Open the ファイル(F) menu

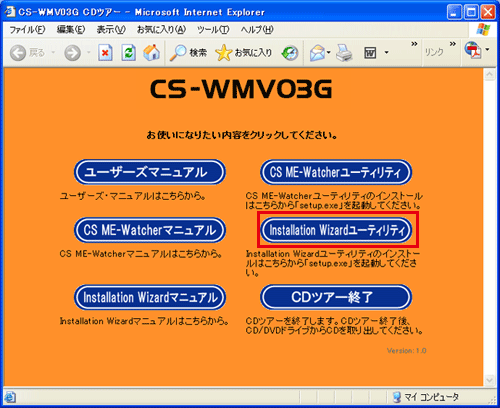pos(27,30)
